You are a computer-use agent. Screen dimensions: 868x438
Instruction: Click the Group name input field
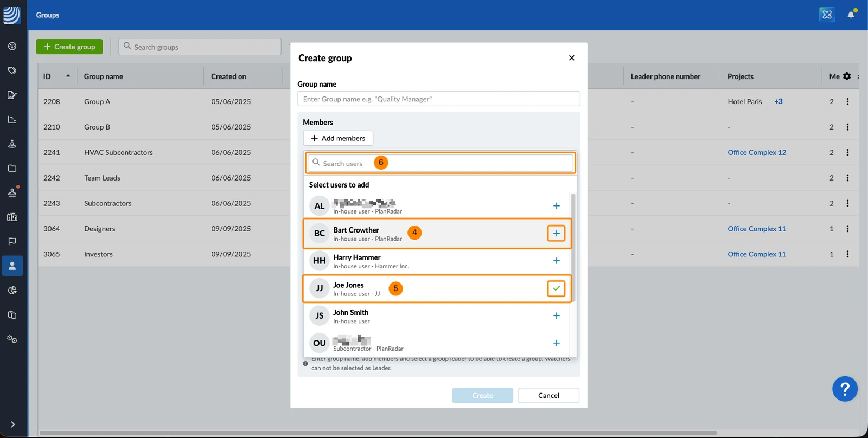coord(438,99)
